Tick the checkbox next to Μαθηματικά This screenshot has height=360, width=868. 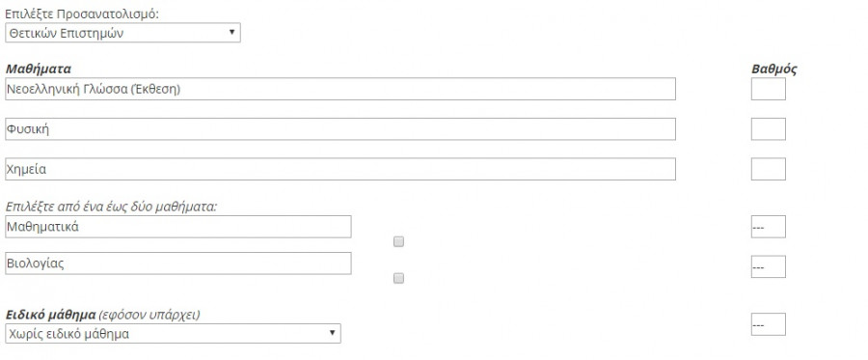398,241
